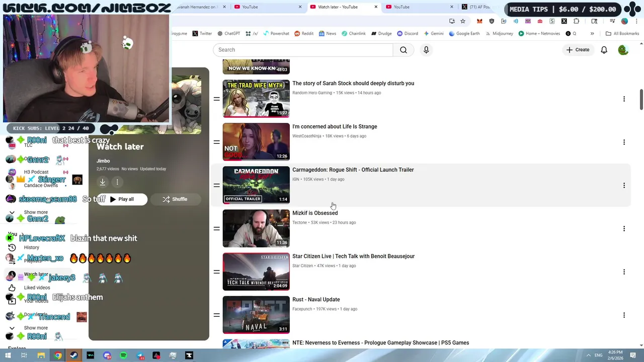Open Steam from taskbar
644x362 pixels.
click(x=74, y=355)
